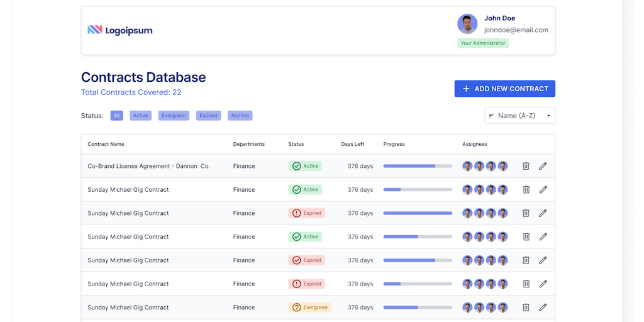The image size is (644, 322).
Task: Click the sort lines icon beside Name (A-Z)
Action: tap(491, 116)
